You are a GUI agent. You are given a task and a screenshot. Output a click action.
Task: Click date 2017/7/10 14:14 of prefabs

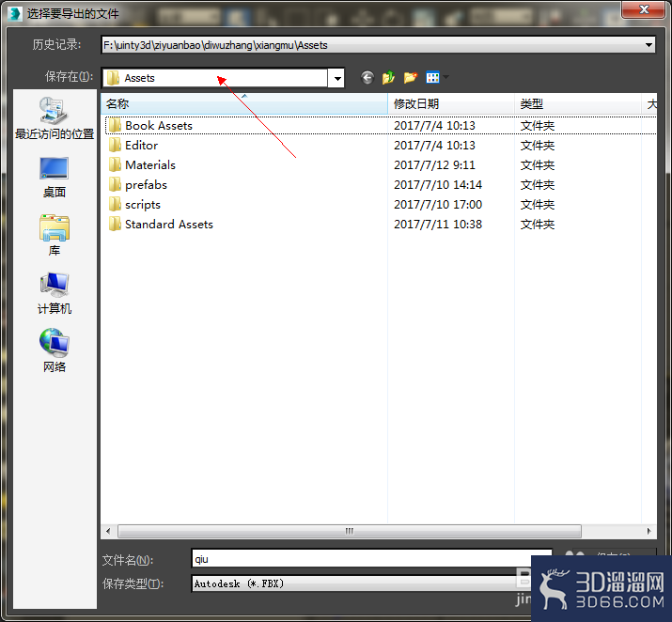(438, 185)
